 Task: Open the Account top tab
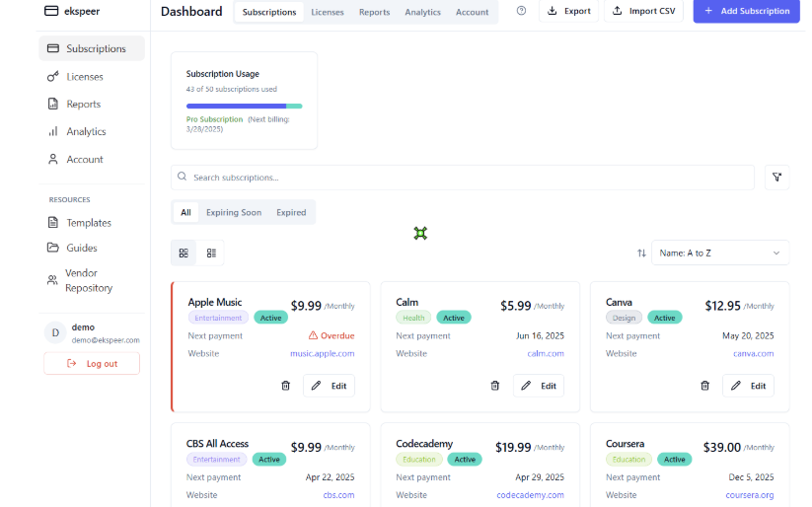tap(472, 12)
